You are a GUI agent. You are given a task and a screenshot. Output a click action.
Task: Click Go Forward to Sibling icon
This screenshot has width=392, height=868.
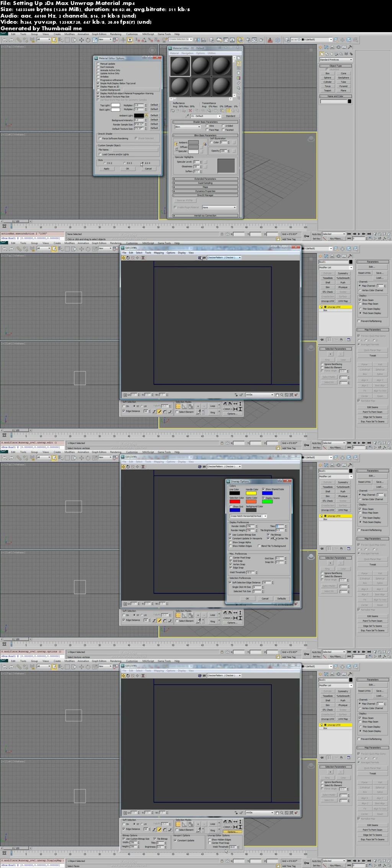click(238, 111)
